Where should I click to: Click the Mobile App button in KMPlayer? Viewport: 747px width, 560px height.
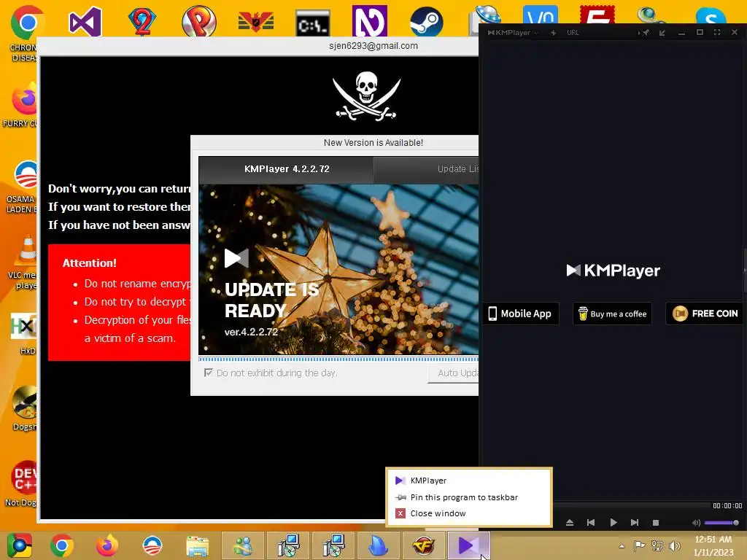tap(520, 314)
